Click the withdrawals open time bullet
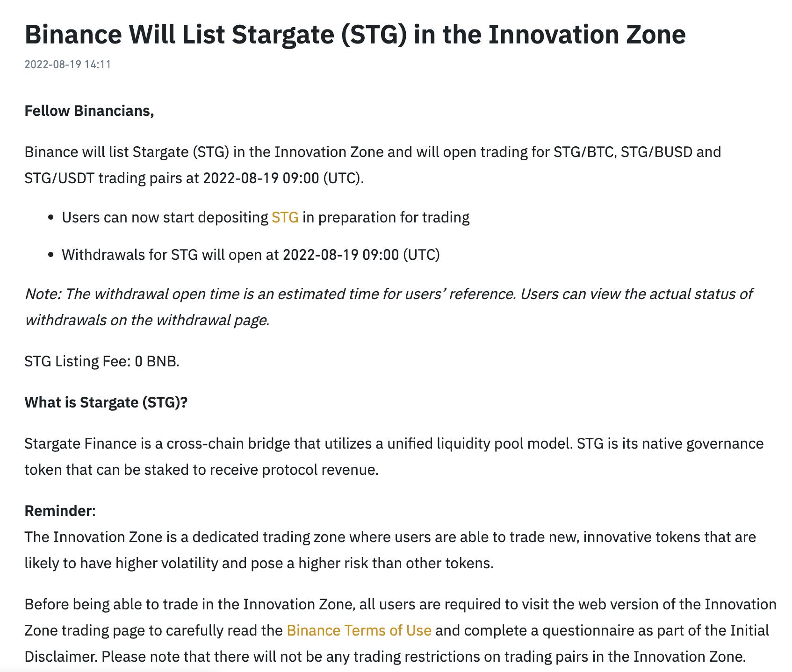792x672 pixels. pyautogui.click(x=251, y=255)
